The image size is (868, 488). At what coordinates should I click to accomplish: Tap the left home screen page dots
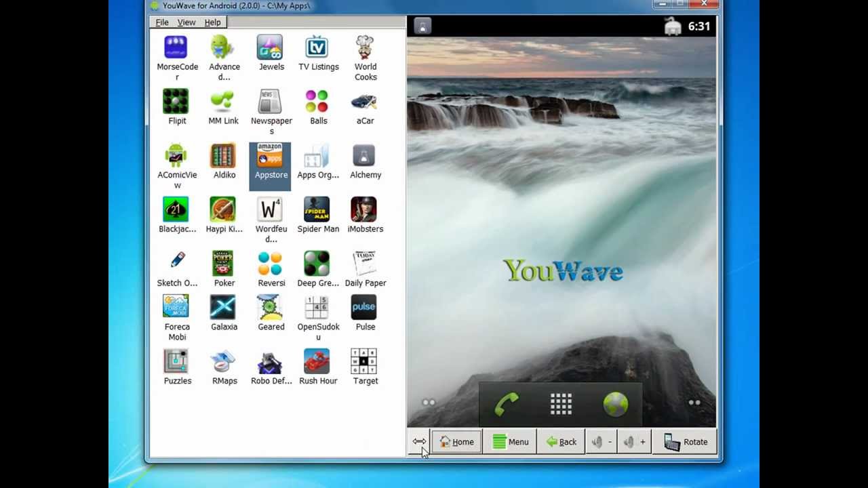pos(429,403)
